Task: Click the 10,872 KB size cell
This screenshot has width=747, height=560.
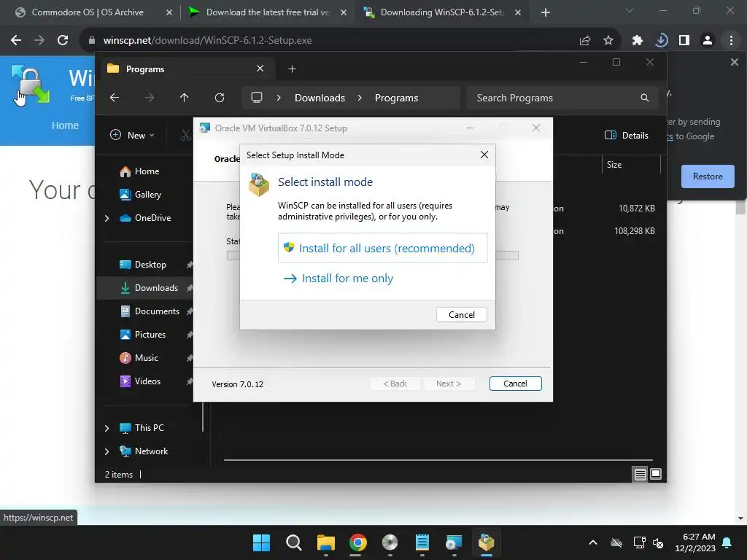Action: click(x=636, y=208)
